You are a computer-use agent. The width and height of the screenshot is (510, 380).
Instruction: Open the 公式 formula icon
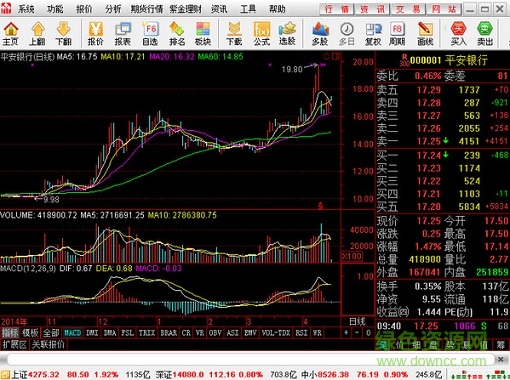(x=262, y=34)
